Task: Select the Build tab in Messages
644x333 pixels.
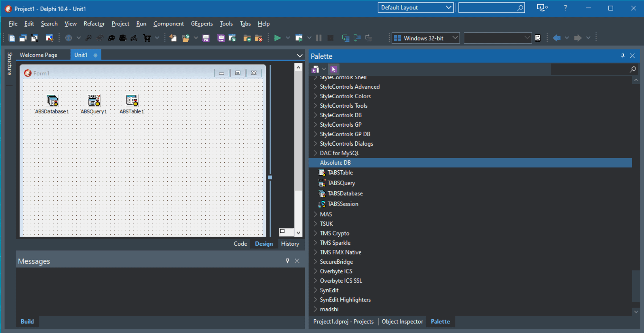Action: [x=27, y=321]
